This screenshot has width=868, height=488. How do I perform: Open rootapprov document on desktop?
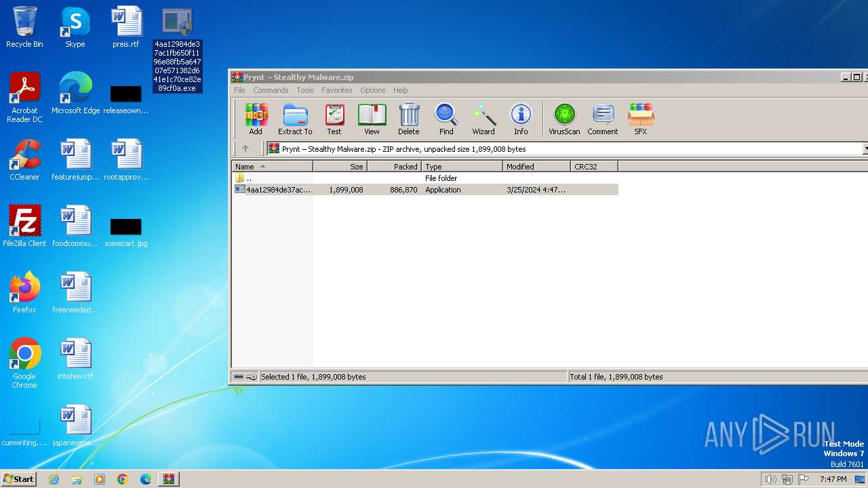tap(126, 160)
